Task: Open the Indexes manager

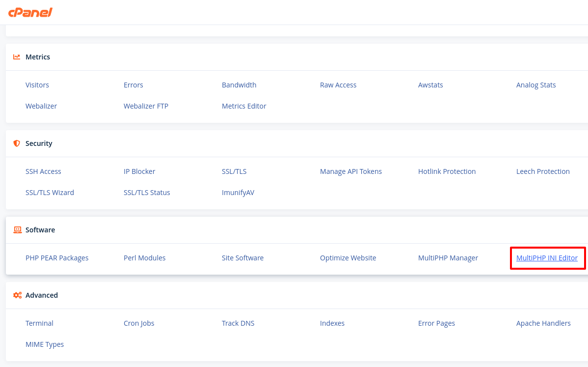Action: (332, 323)
